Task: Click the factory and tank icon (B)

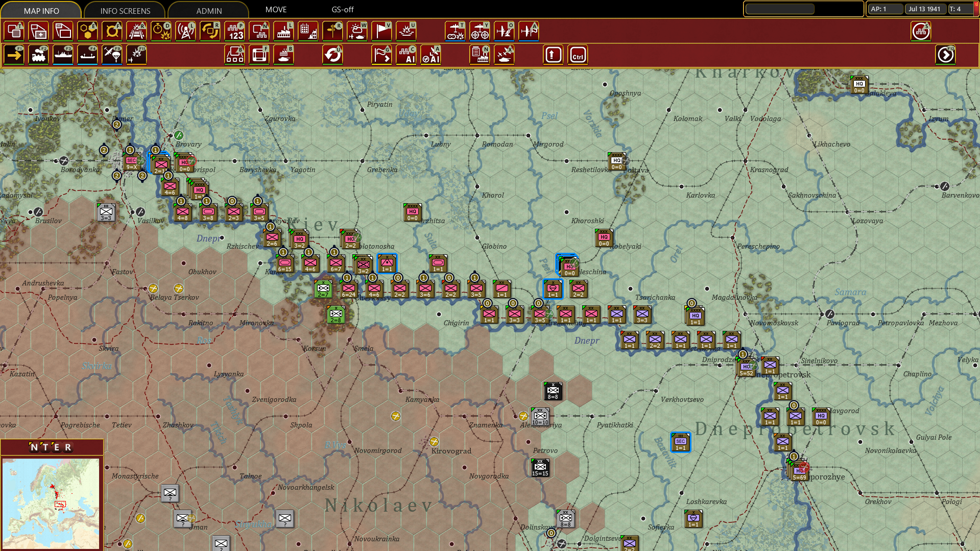Action: [284, 55]
